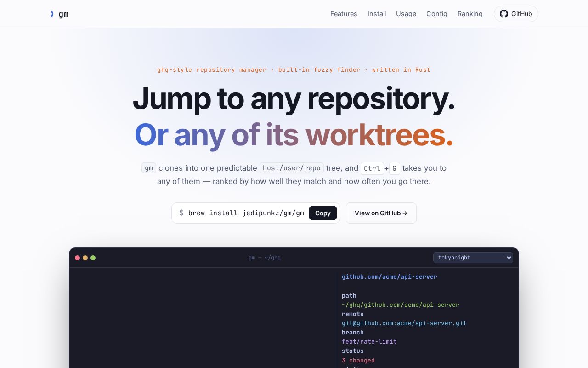Open the Ranking nav link
The height and width of the screenshot is (368, 588).
(x=470, y=14)
